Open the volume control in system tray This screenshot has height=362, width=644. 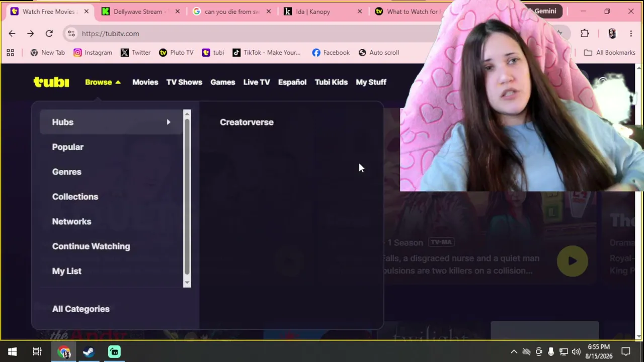point(576,352)
